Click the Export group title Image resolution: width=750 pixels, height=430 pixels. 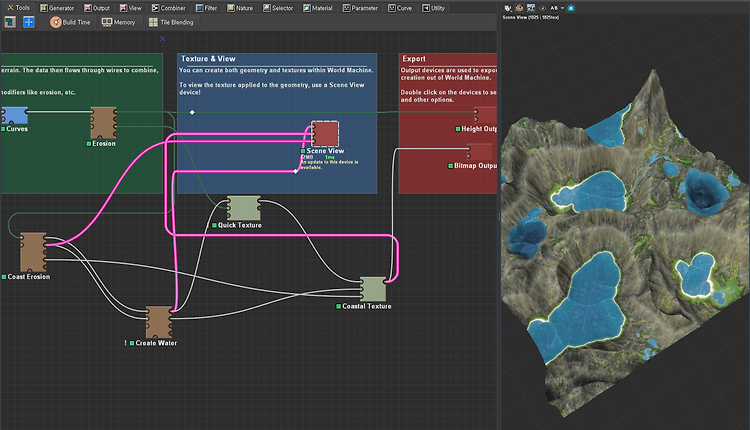click(414, 59)
